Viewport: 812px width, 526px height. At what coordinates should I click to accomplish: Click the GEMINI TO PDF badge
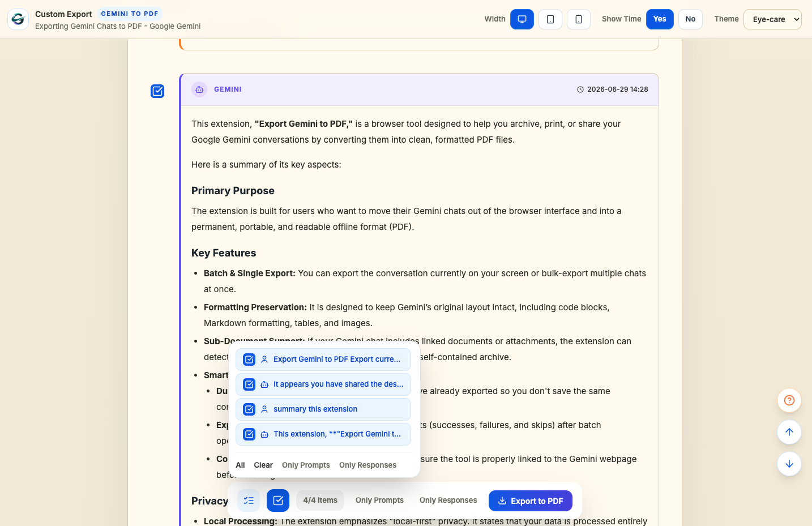pyautogui.click(x=130, y=14)
